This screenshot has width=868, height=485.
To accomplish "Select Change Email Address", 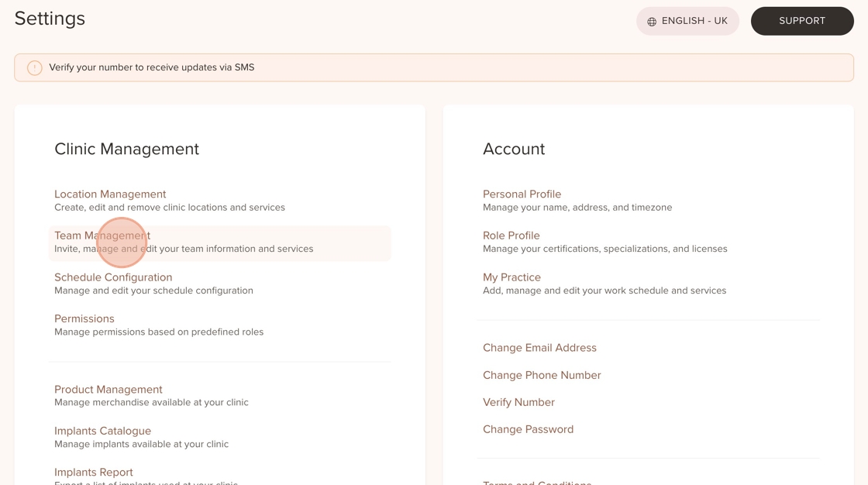I will (x=539, y=348).
